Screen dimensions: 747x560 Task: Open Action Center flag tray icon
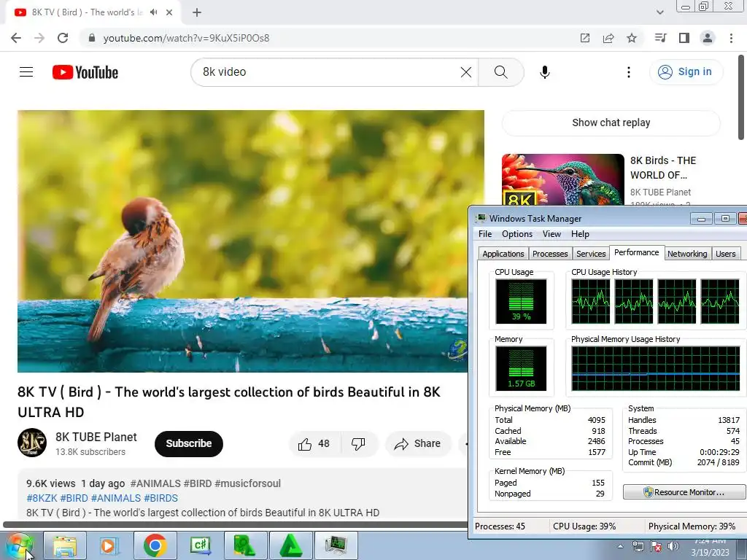coord(656,546)
